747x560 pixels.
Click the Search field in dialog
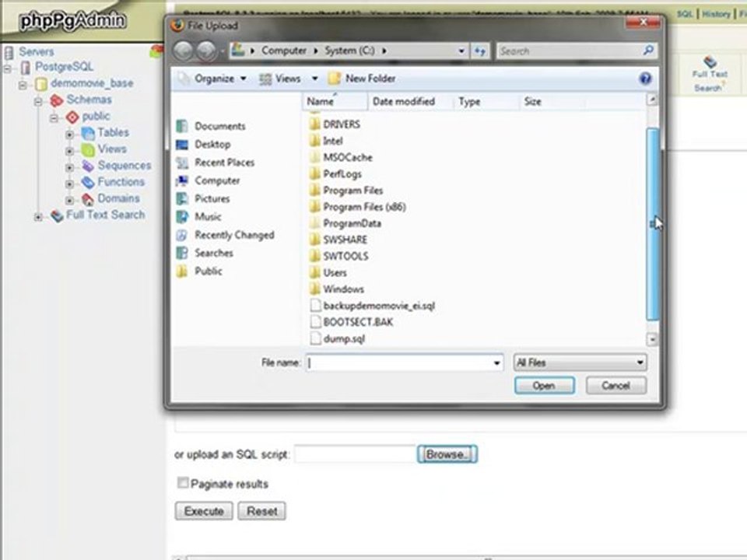(x=570, y=51)
